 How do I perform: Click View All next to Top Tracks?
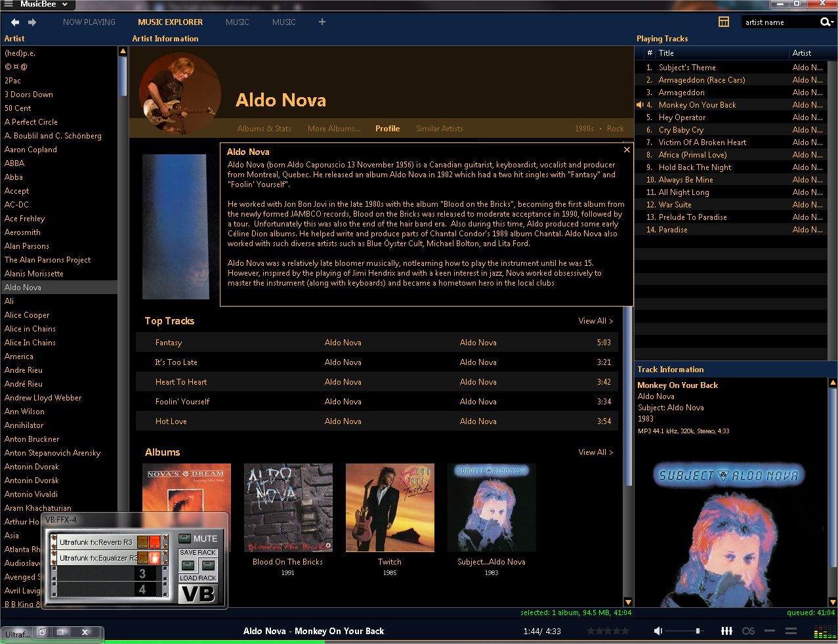point(596,321)
